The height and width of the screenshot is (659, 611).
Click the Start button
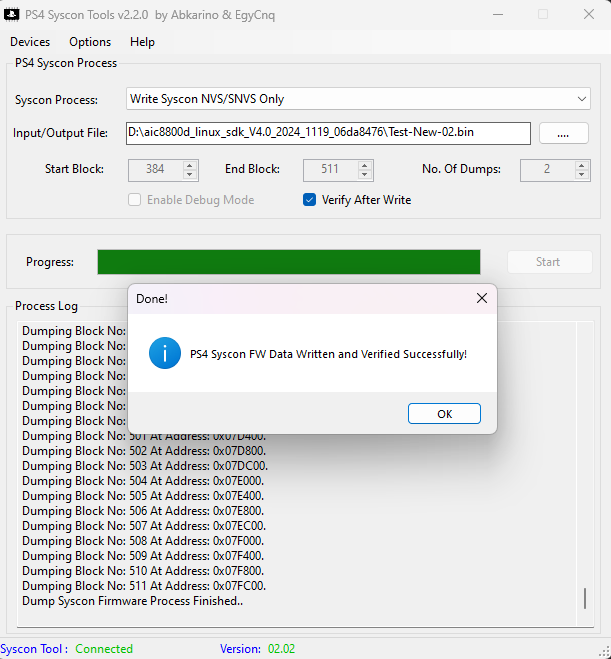click(x=548, y=262)
